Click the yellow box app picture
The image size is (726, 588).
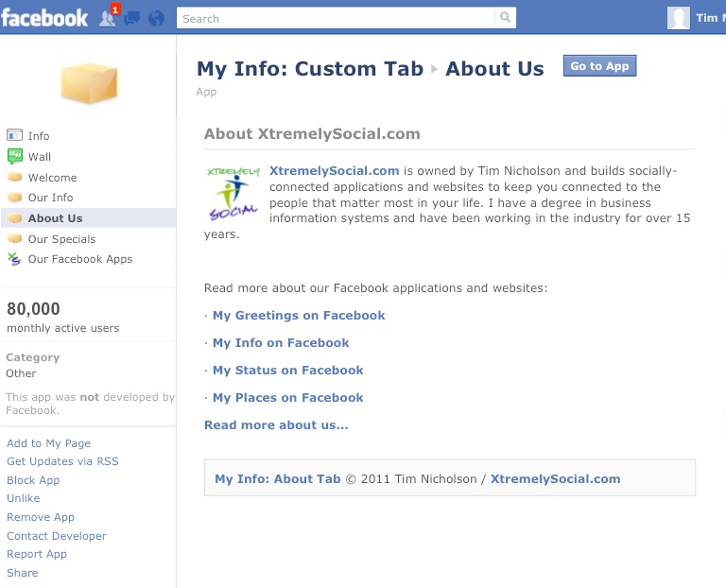click(89, 82)
